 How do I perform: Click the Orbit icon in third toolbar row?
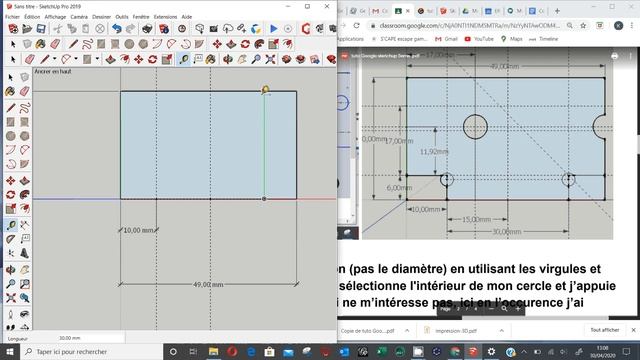coord(228,60)
